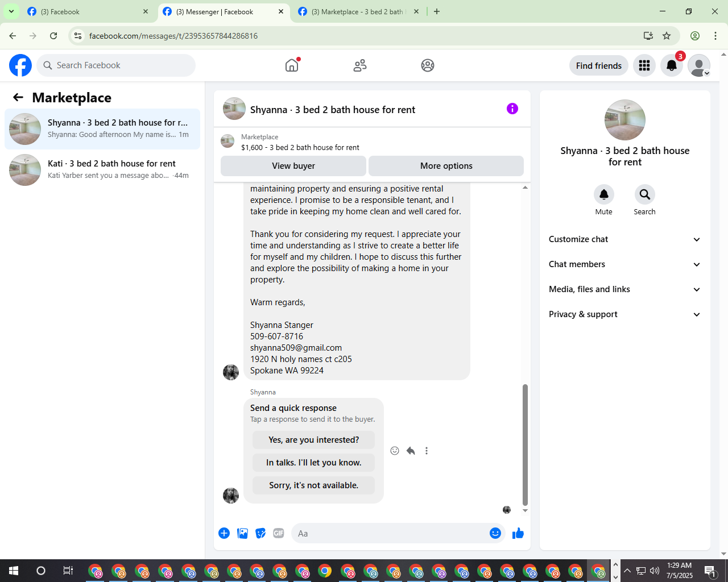
Task: Open the emoji picker in the message box
Action: 495,533
